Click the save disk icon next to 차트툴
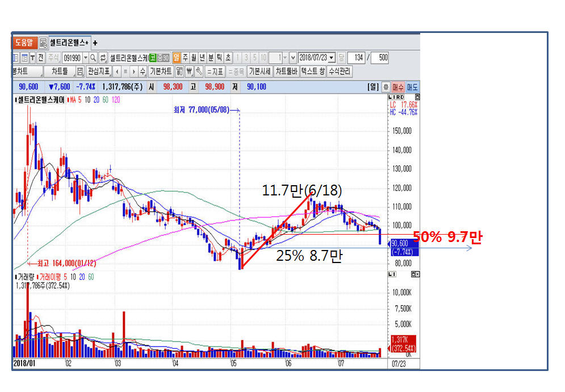The image size is (565, 392). [x=80, y=72]
